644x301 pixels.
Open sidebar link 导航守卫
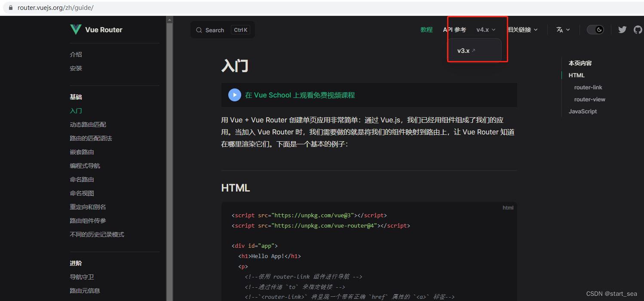(82, 277)
